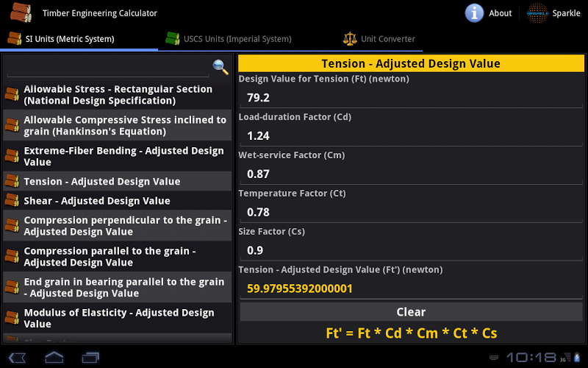The width and height of the screenshot is (588, 368).
Task: Click log icon beside Modulus of Elasticity entry
Action: pos(12,318)
